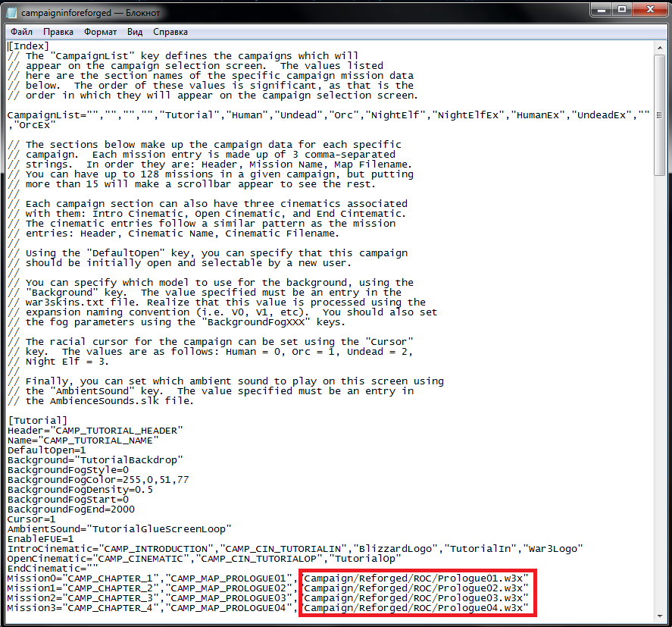Click the comment mentioning "DefaultOpen" key
Screen dimensions: 672x627
[208, 253]
